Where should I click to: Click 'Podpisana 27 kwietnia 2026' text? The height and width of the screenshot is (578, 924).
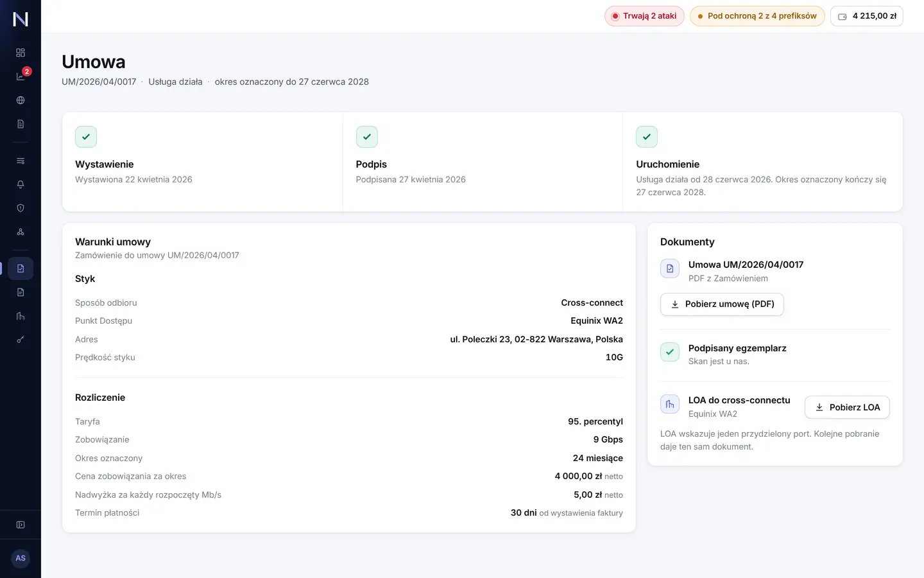[411, 180]
